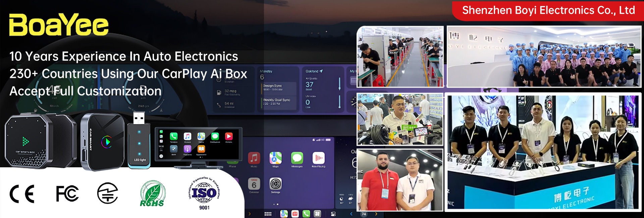Open the Карты maps icon on small display

click(201, 136)
